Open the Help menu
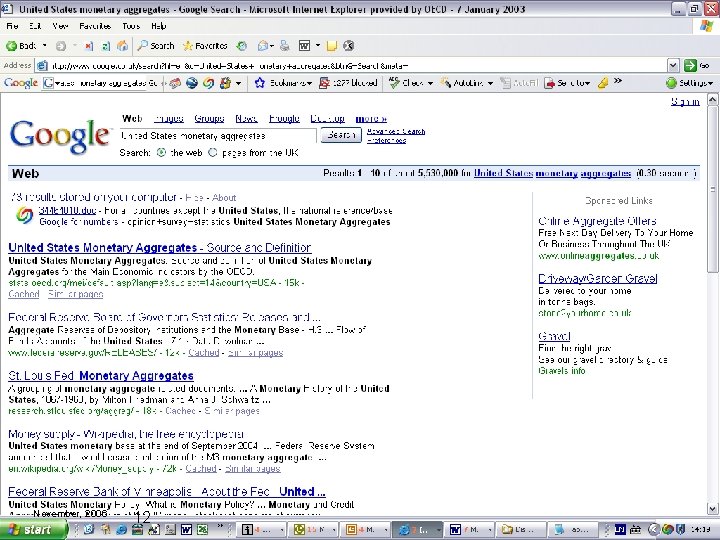 pos(158,26)
